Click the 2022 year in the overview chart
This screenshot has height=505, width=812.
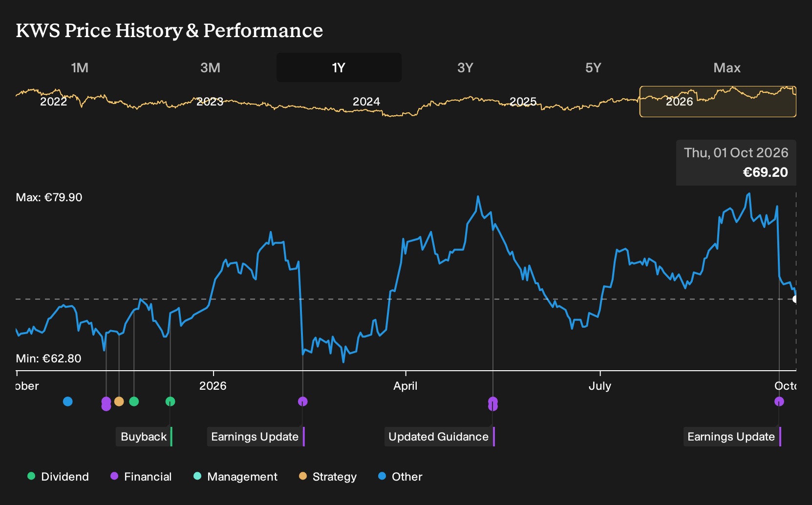pos(54,102)
